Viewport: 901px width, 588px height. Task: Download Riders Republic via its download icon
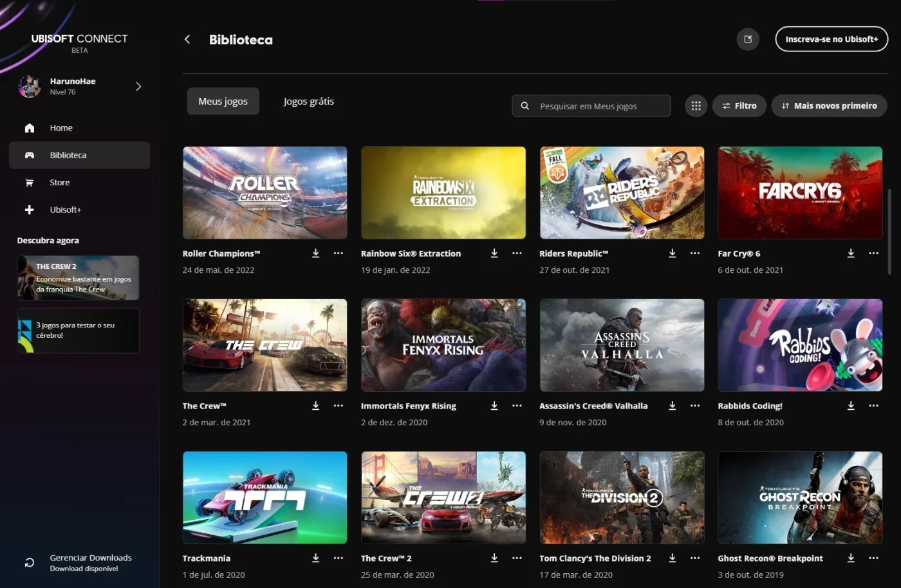pos(673,253)
